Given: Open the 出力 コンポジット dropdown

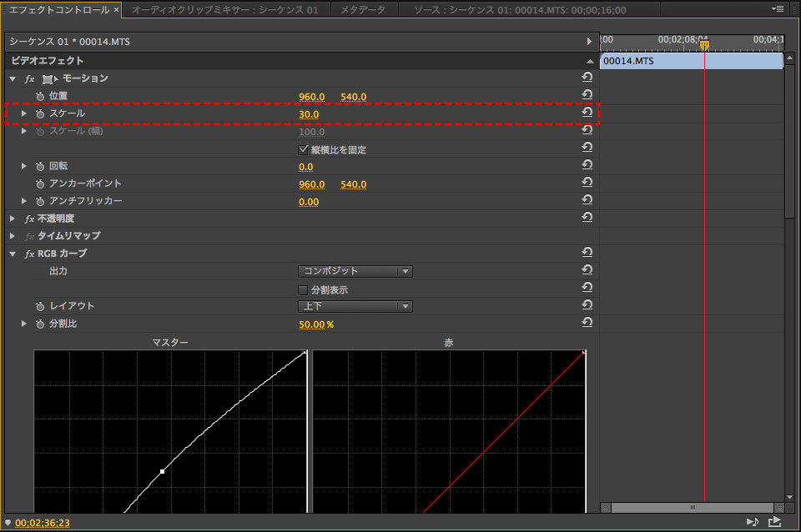Looking at the screenshot, I should 355,271.
